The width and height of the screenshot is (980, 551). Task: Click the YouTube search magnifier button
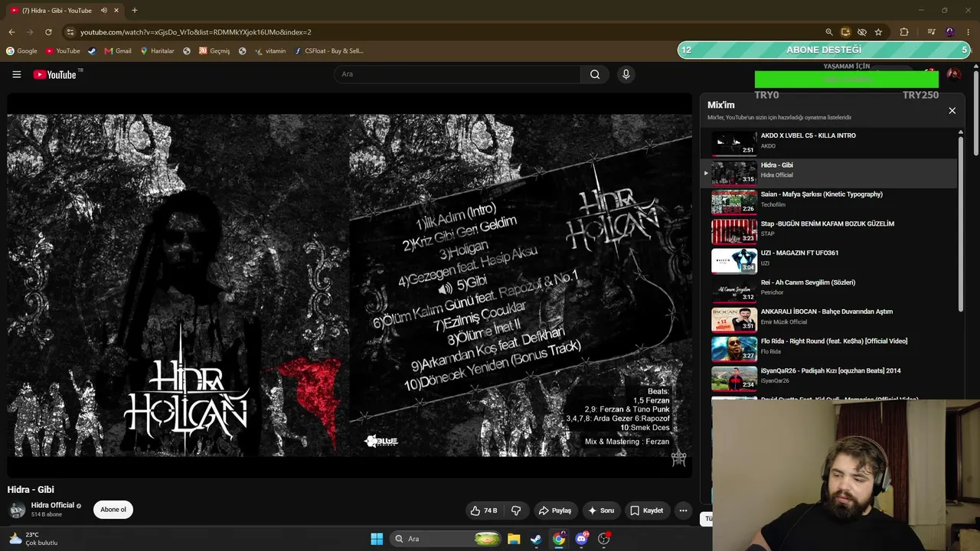(595, 74)
